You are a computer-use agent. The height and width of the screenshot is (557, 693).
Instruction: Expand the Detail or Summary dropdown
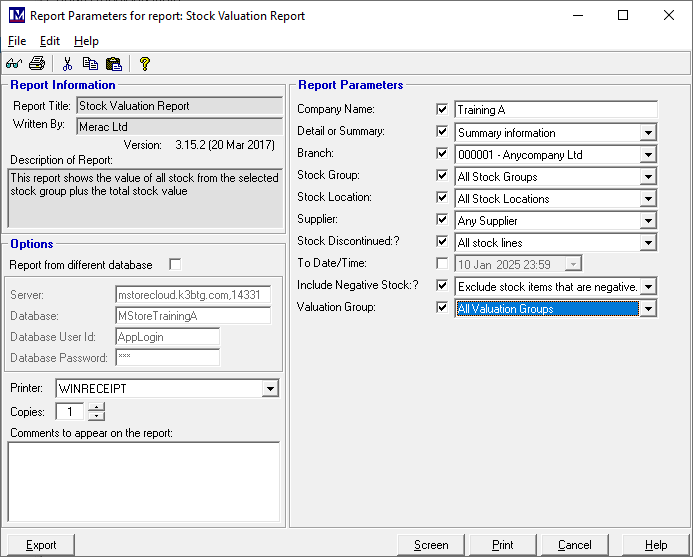648,133
